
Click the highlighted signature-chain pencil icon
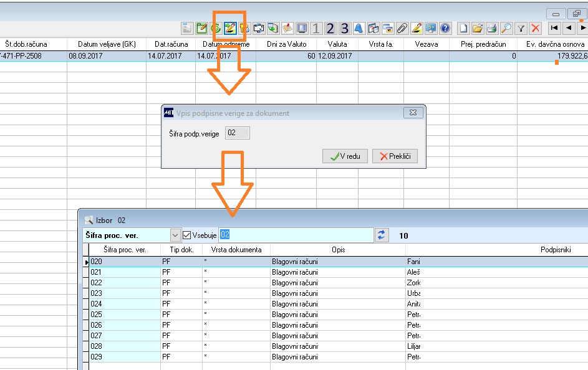point(229,28)
